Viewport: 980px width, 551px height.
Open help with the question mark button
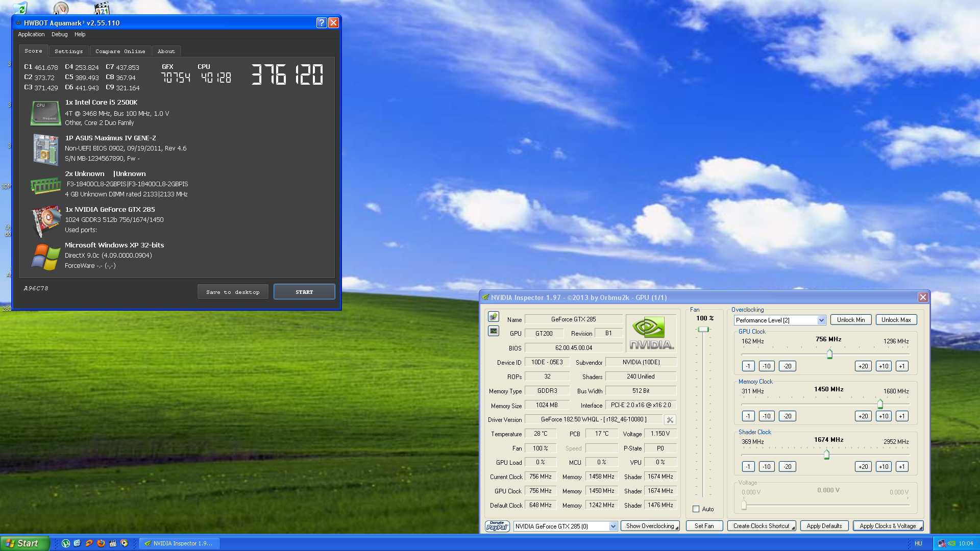click(x=321, y=23)
